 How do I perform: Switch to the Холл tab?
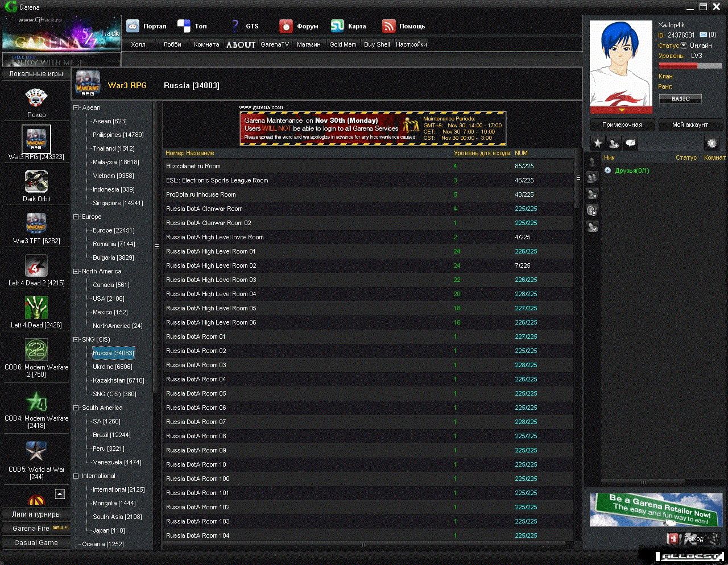tap(138, 44)
